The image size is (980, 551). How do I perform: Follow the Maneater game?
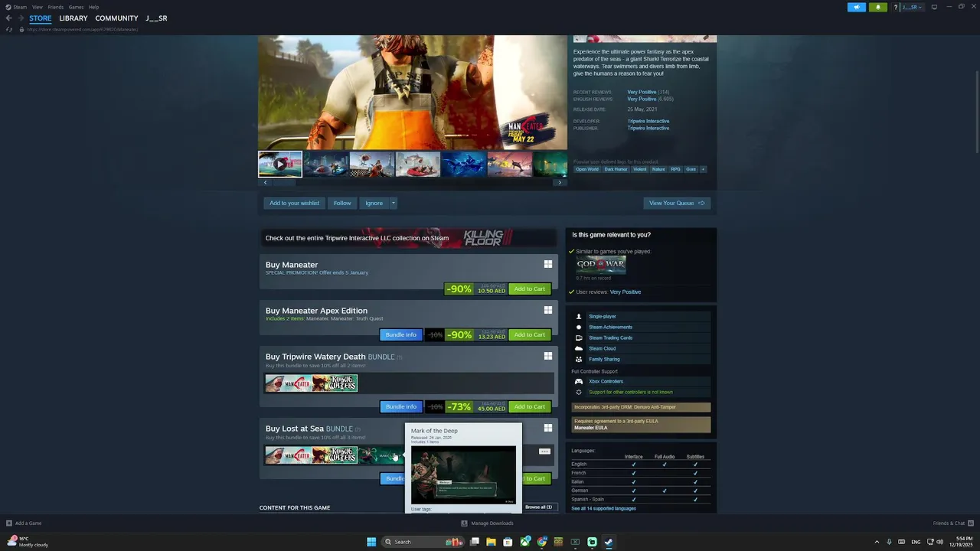click(x=342, y=203)
